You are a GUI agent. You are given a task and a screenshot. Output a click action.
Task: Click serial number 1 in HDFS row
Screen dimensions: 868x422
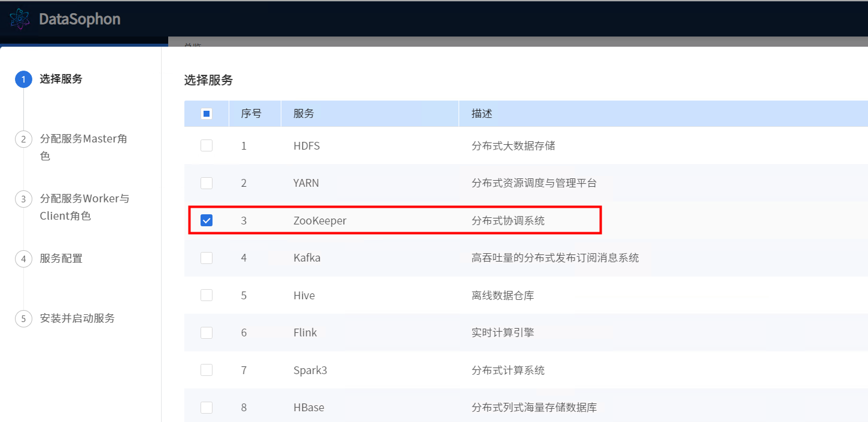coord(244,145)
